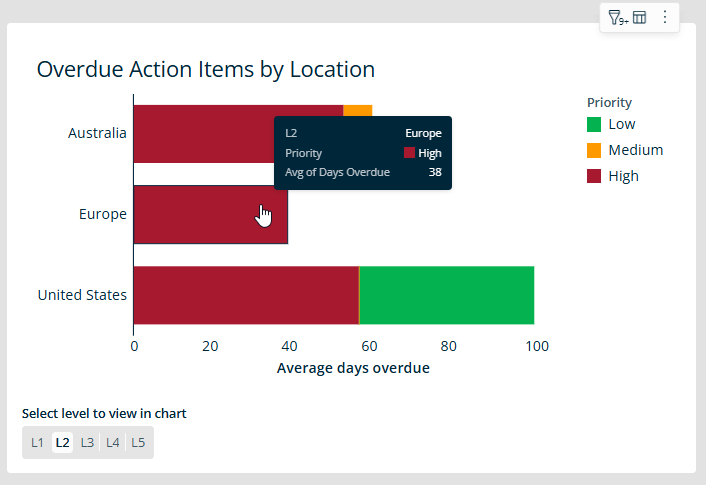
Task: Click the United States axis label
Action: pos(82,295)
